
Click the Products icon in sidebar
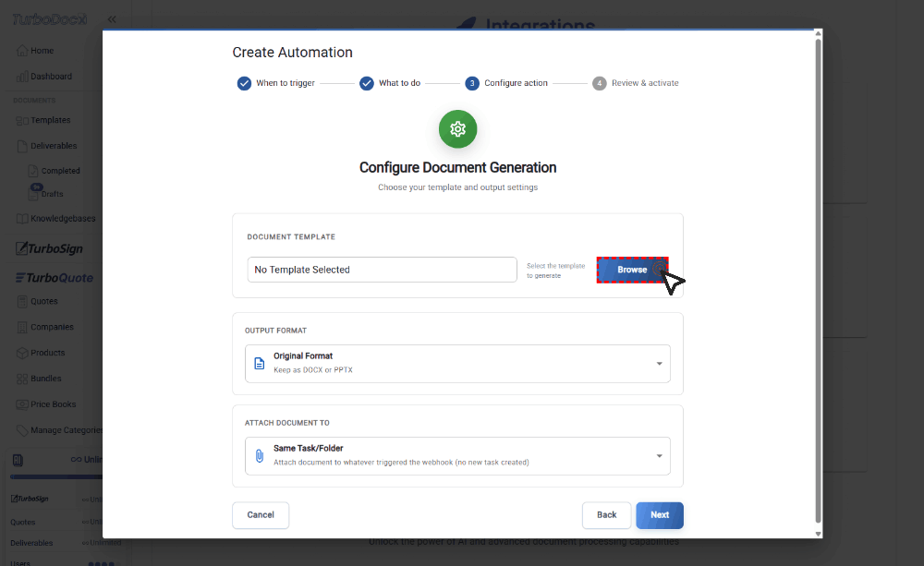[22, 353]
